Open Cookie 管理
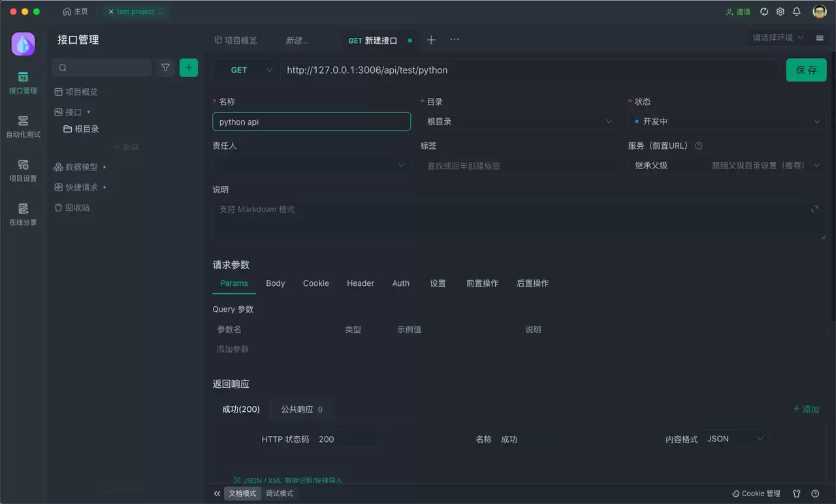 (x=756, y=494)
